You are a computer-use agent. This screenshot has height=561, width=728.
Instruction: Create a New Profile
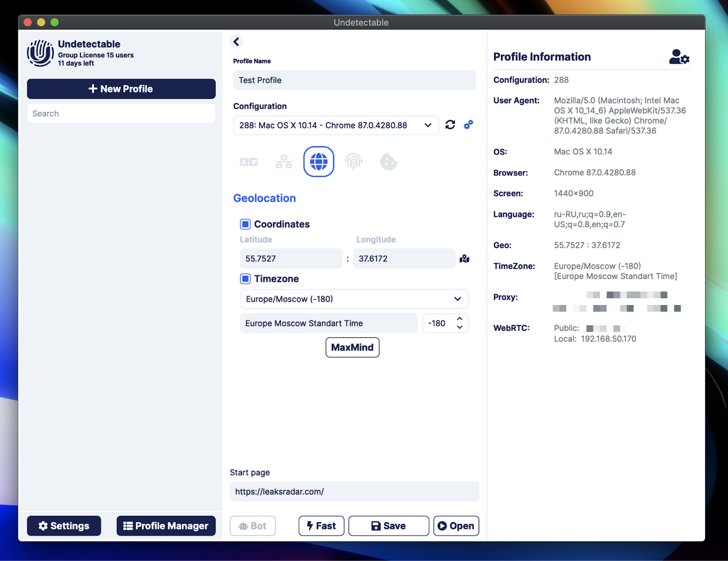coord(121,89)
